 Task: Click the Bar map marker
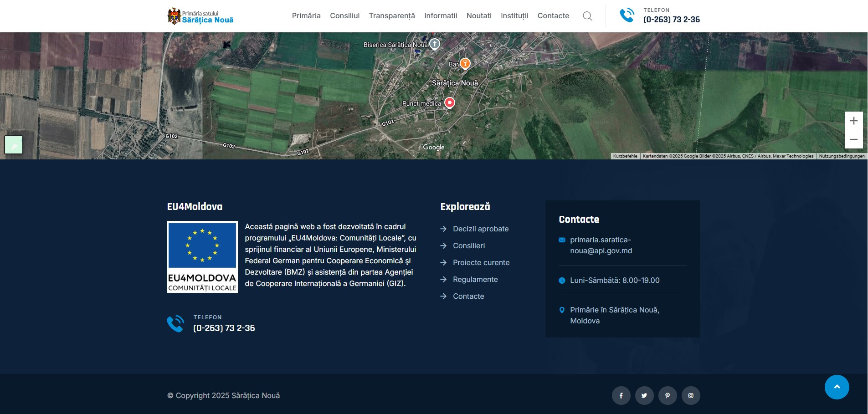(465, 63)
